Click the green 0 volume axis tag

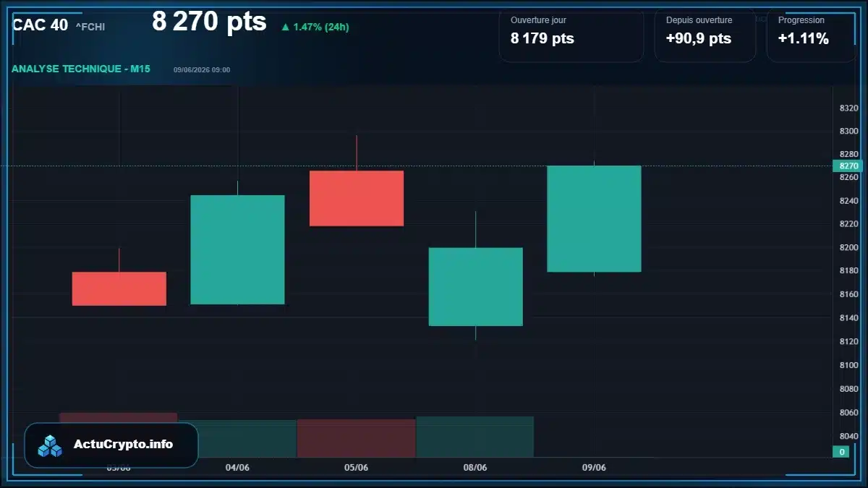tap(841, 452)
